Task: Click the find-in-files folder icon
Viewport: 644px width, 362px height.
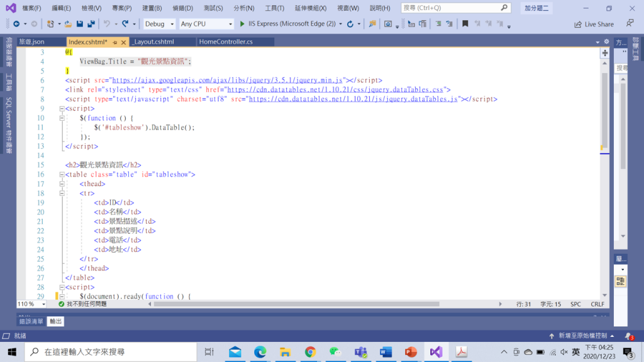Action: pos(372,25)
